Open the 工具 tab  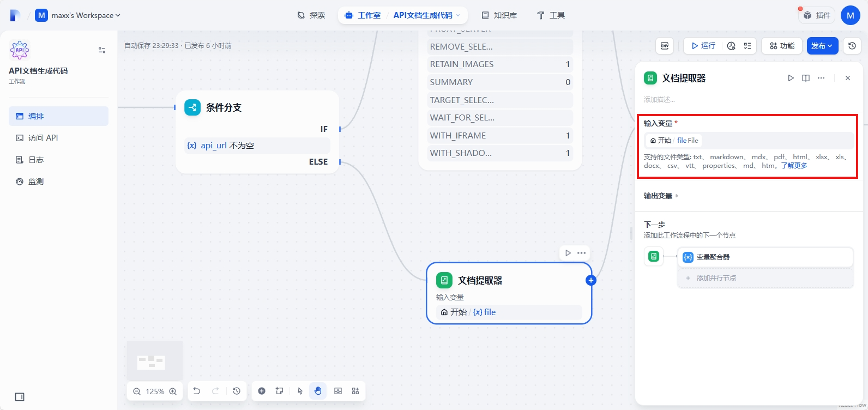tap(551, 15)
